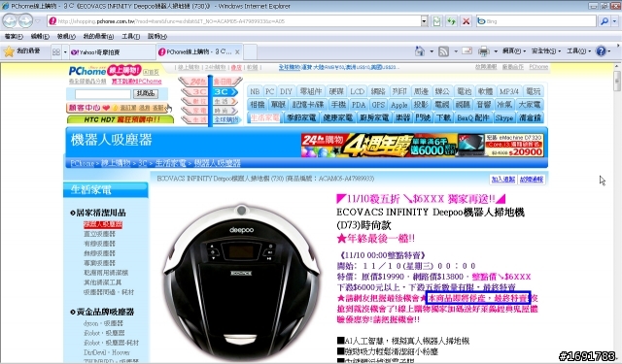622x364 pixels.
Task: Select the 健康家電 category tab
Action: [x=338, y=117]
